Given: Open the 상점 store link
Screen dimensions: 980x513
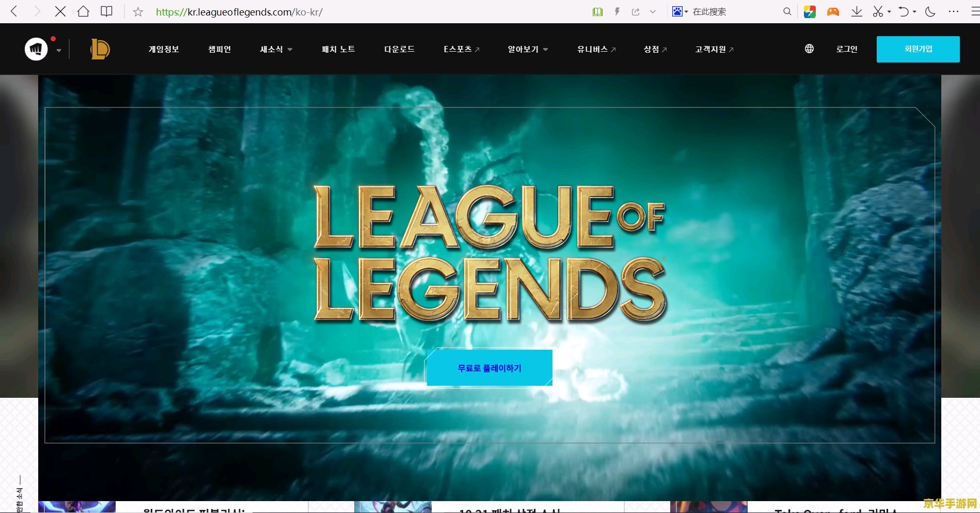Looking at the screenshot, I should (655, 49).
